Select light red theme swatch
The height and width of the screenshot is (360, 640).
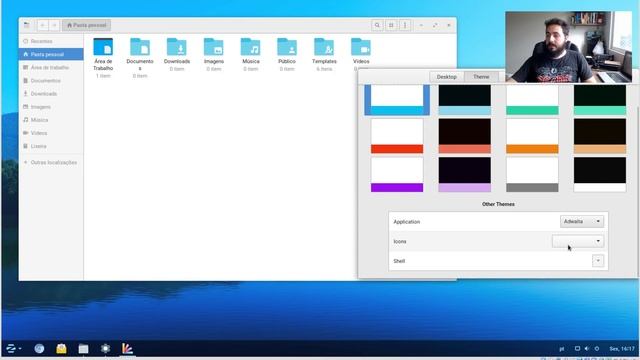[397, 136]
